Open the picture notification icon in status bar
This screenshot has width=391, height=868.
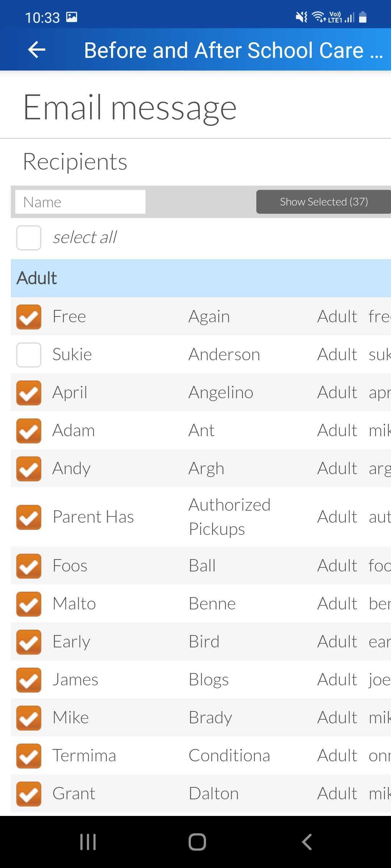(72, 17)
